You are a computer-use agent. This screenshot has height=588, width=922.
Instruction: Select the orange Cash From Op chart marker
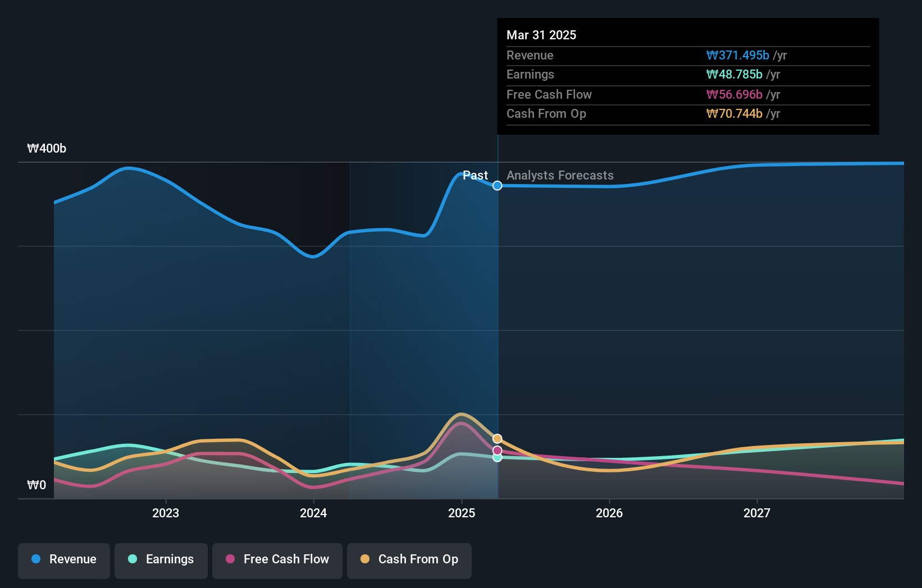tap(497, 438)
